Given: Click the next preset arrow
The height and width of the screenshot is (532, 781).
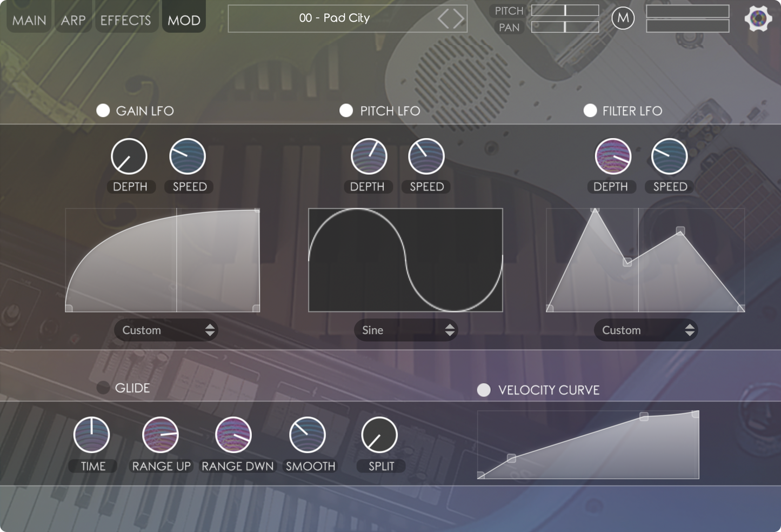Looking at the screenshot, I should pos(459,19).
